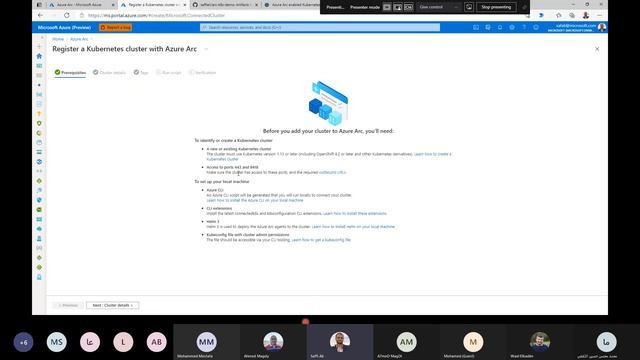Click Next: Cluster details button
Screen dimensions: 640x360
coord(112,305)
